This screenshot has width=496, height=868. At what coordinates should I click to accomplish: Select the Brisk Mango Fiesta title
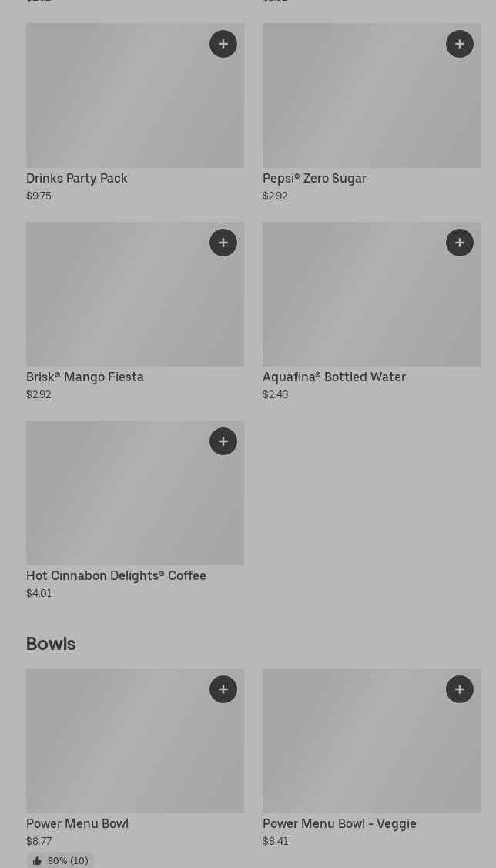85,377
